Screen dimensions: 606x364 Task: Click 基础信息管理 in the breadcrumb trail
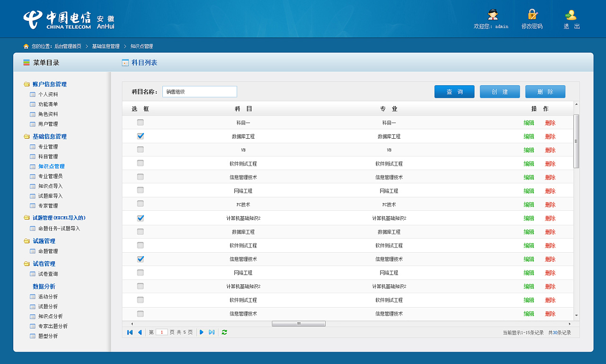tap(106, 46)
